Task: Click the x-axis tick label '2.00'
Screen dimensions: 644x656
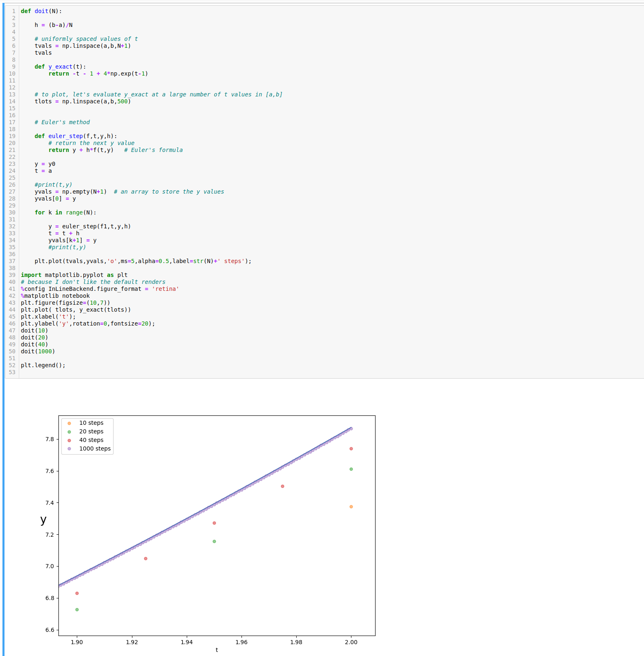Action: coord(351,642)
